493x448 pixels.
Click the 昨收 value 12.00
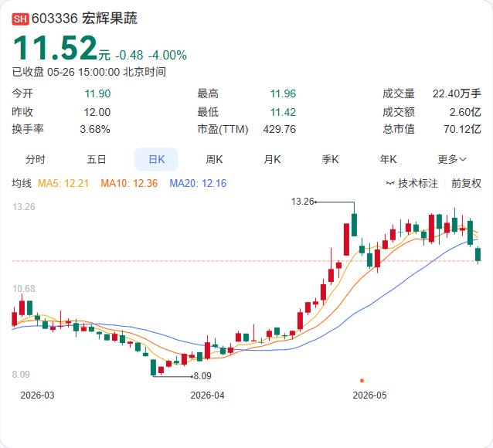tap(97, 112)
